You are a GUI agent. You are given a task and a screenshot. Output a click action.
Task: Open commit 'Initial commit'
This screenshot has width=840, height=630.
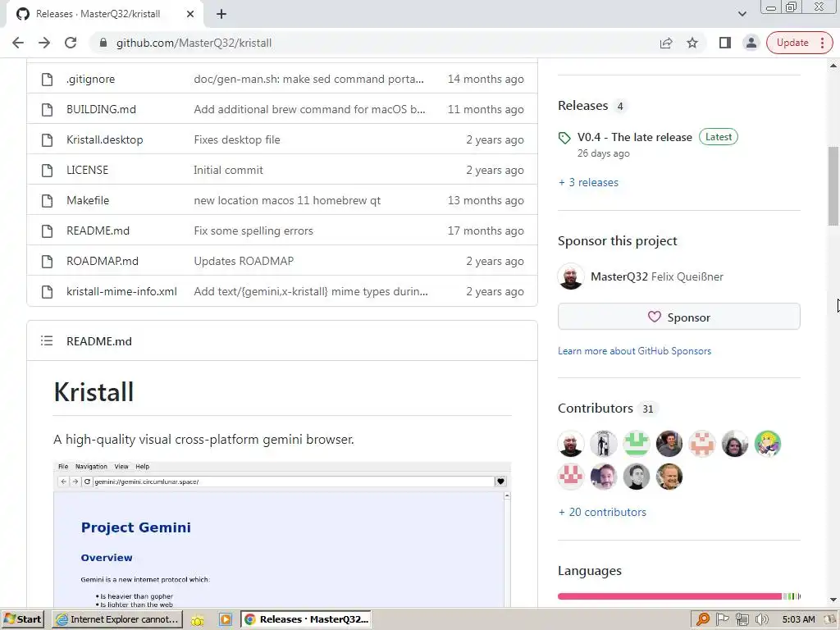pos(228,171)
